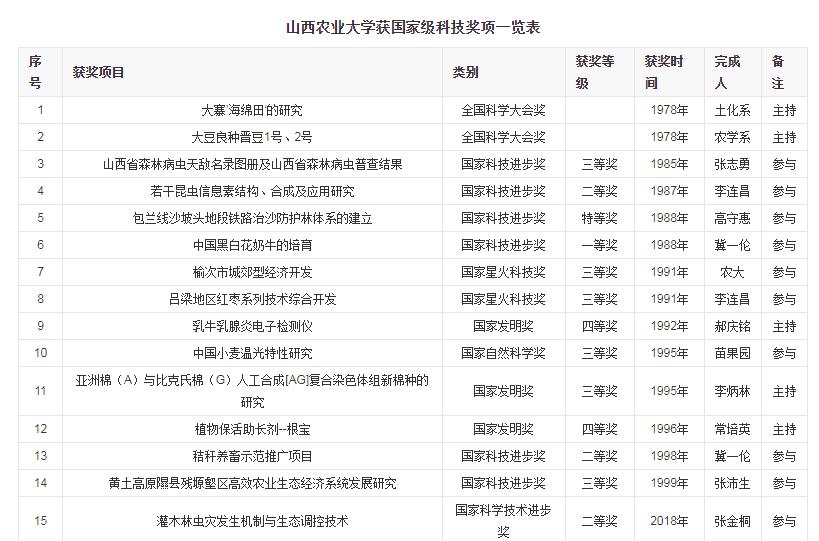Select project 灌木林虫灾发生机制与生态调控技术
Viewport: 819px width, 541px height.
(x=252, y=521)
